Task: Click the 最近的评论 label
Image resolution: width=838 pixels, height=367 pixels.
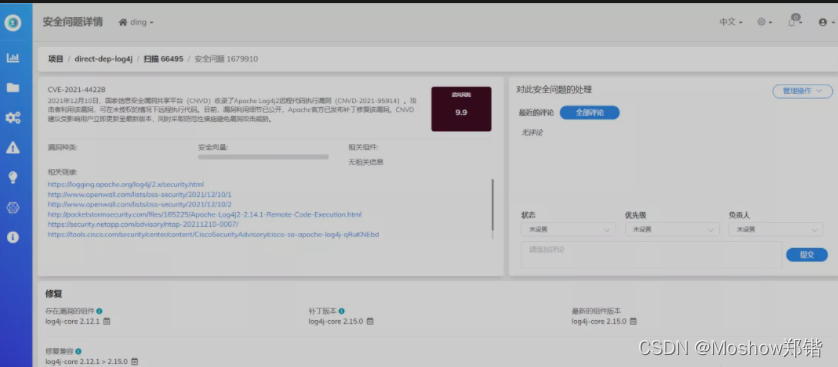Action: [x=536, y=113]
